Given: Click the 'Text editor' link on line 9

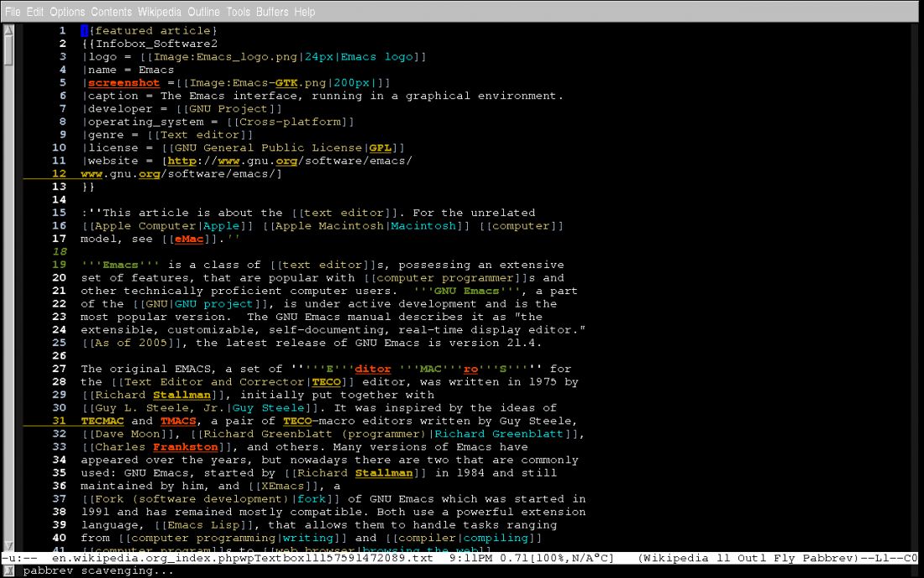Looking at the screenshot, I should [x=200, y=134].
